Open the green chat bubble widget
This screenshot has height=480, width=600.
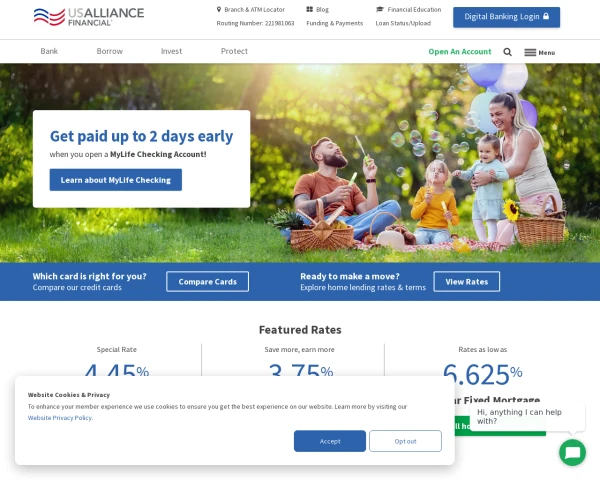click(572, 452)
